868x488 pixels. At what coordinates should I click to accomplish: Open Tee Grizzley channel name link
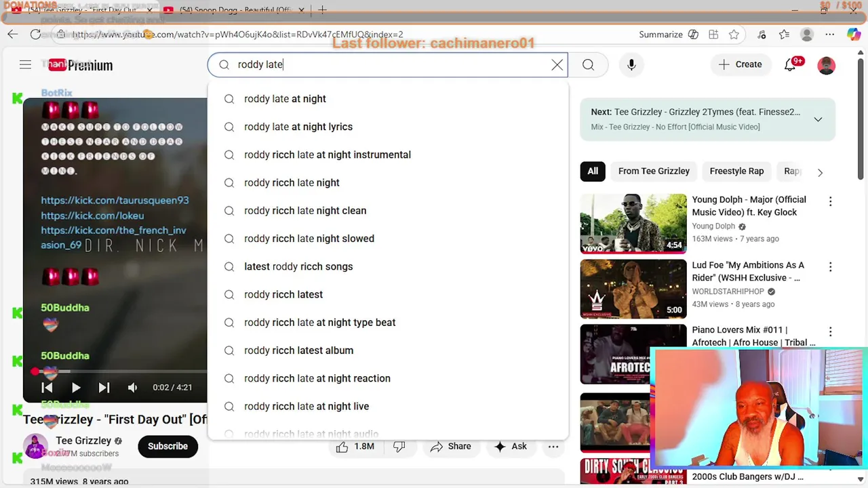coord(83,441)
